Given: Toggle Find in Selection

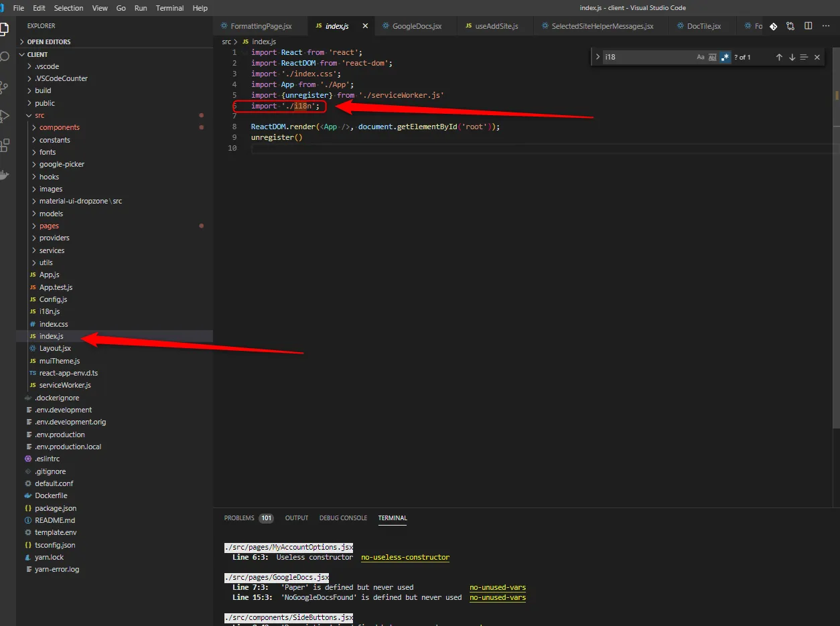Looking at the screenshot, I should 804,57.
